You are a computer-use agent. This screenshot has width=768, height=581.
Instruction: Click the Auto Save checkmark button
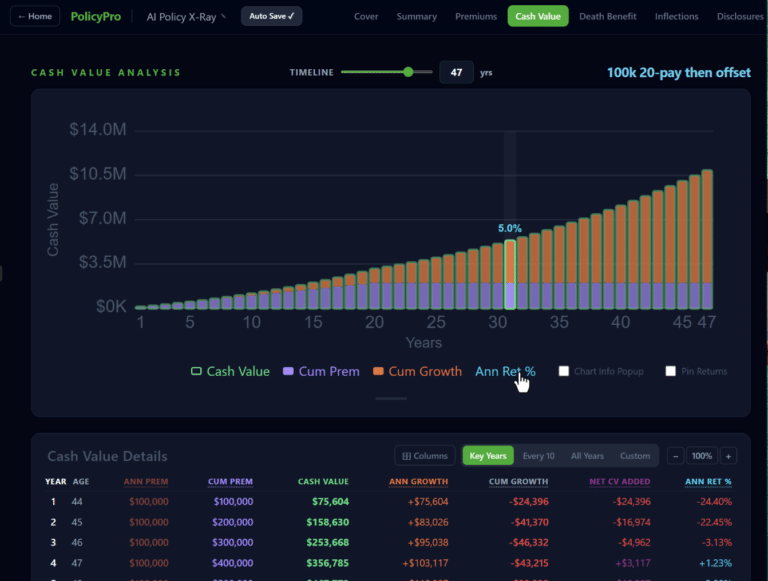click(x=271, y=16)
